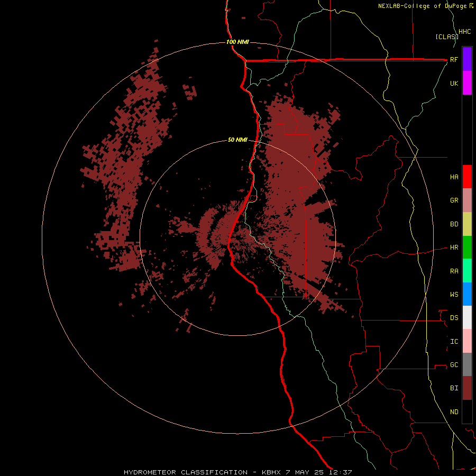Click the [CLAS] units label
Image resolution: width=476 pixels, height=476 pixels.
tap(446, 37)
